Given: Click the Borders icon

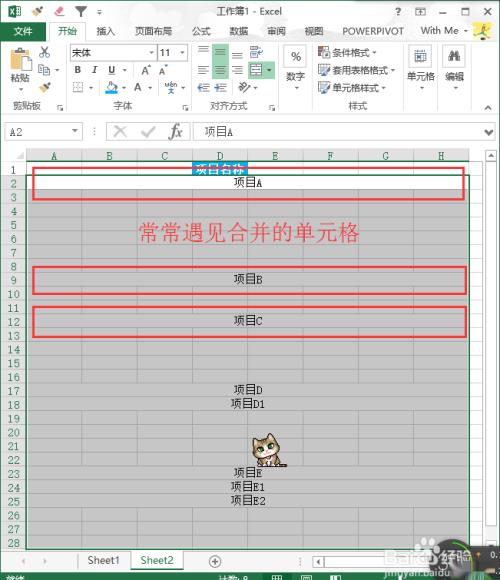Looking at the screenshot, I should pyautogui.click(x=78, y=88).
